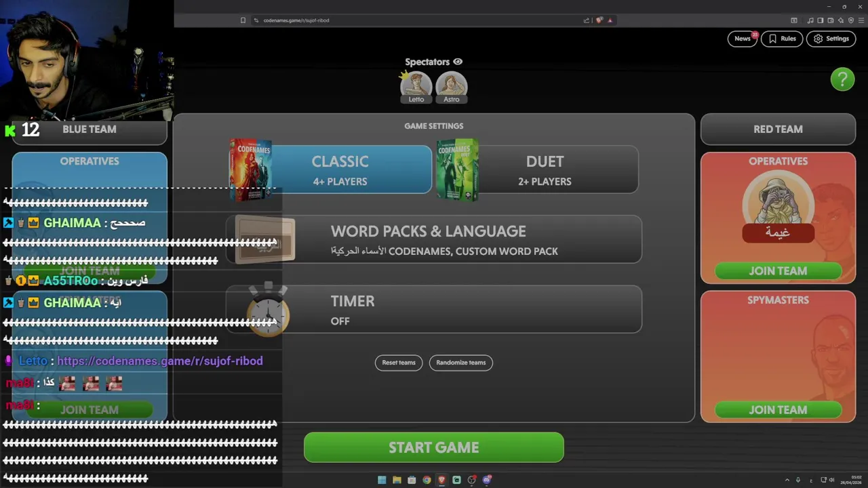
Task: Open the clock and date panel
Action: [850, 480]
